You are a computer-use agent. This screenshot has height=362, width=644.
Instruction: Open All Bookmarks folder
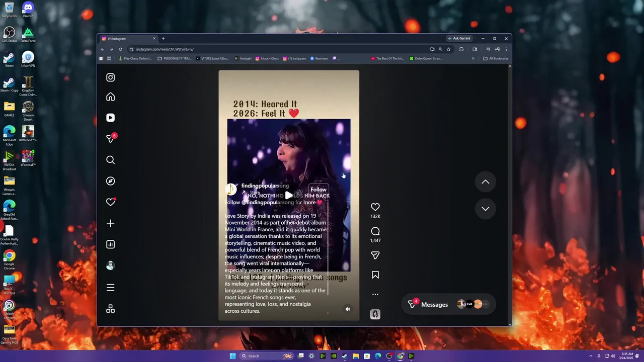(x=496, y=58)
